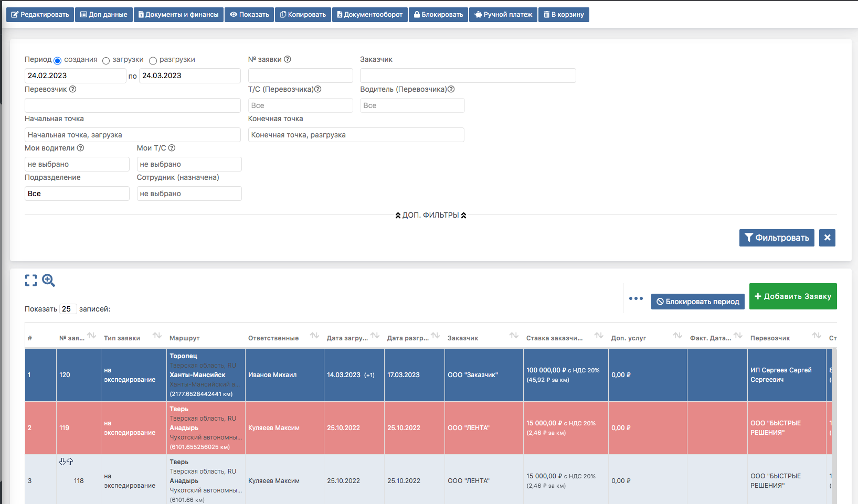Open request 118 via its link

(x=78, y=480)
